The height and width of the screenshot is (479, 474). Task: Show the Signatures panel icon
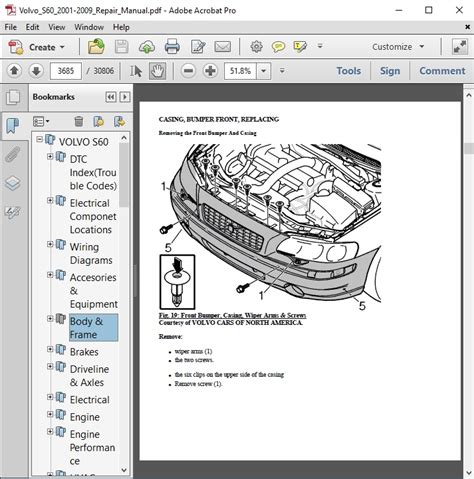[x=13, y=212]
